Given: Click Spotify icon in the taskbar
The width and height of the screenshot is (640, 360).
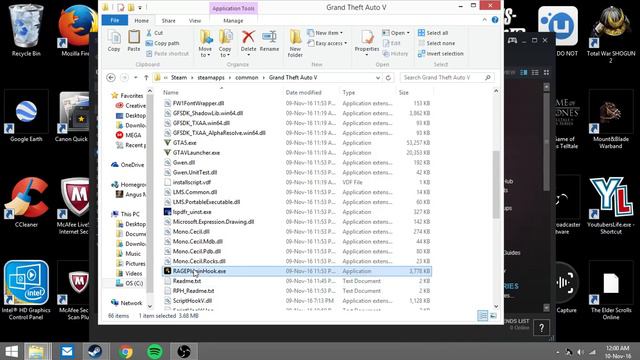Looking at the screenshot, I should point(155,351).
